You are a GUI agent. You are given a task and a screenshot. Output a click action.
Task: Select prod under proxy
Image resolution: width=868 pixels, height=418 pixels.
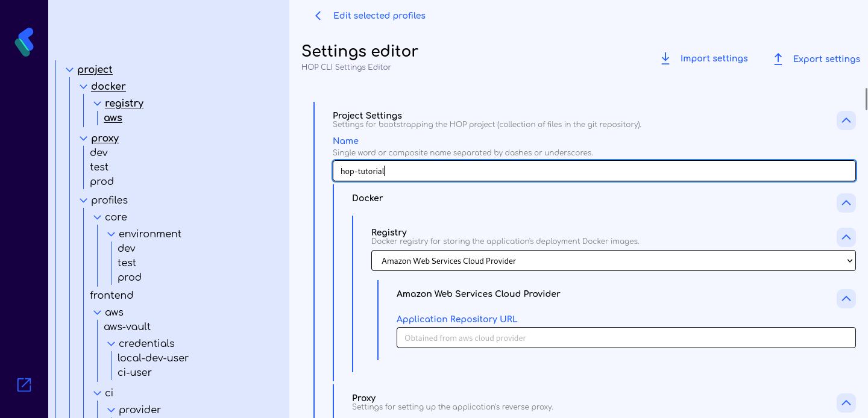[x=102, y=182]
